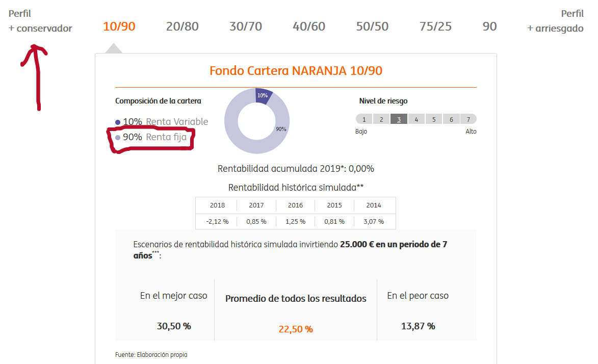Click risk level 7 box

[469, 119]
